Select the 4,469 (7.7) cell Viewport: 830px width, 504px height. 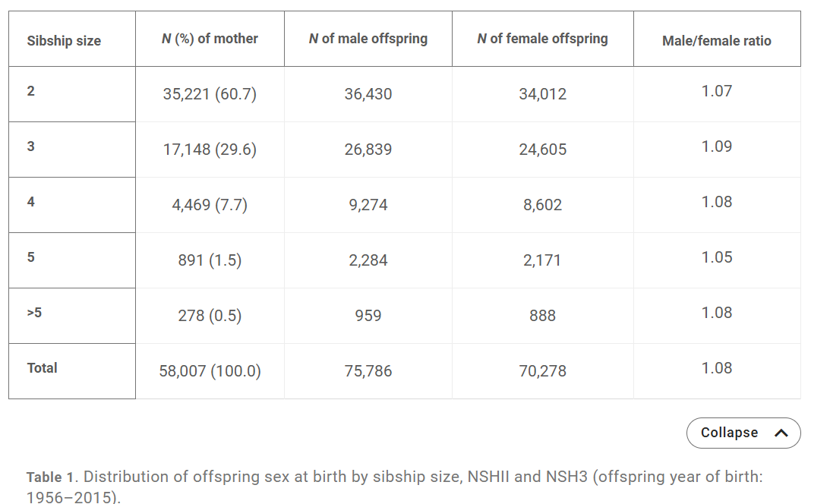coord(210,205)
